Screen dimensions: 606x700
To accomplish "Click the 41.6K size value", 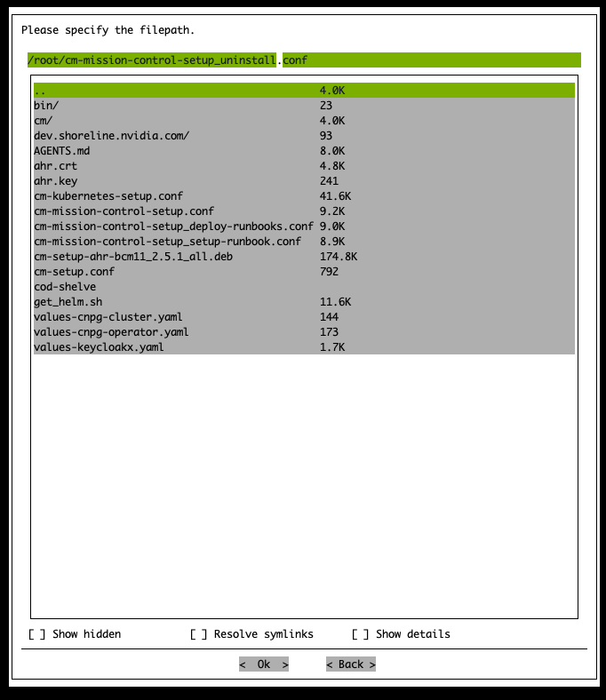I will (335, 196).
